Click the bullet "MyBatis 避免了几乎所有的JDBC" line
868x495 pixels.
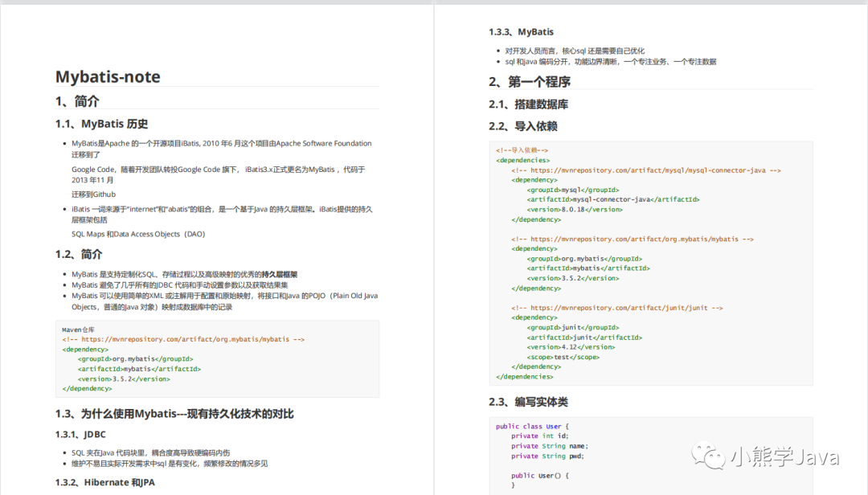[180, 285]
